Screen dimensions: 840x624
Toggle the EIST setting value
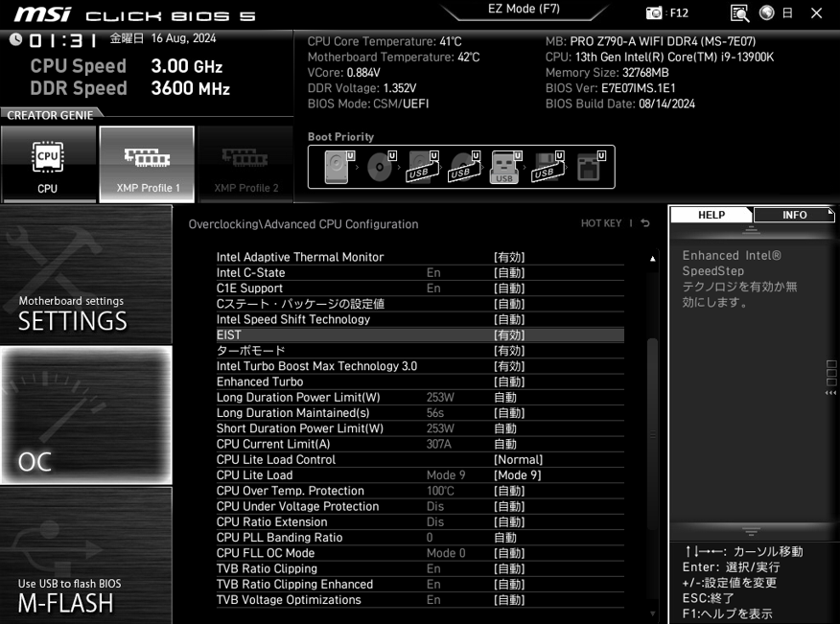pyautogui.click(x=509, y=335)
